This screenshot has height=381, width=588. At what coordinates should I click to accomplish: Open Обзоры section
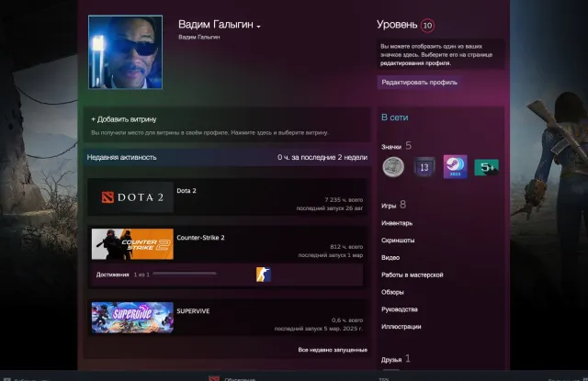392,292
